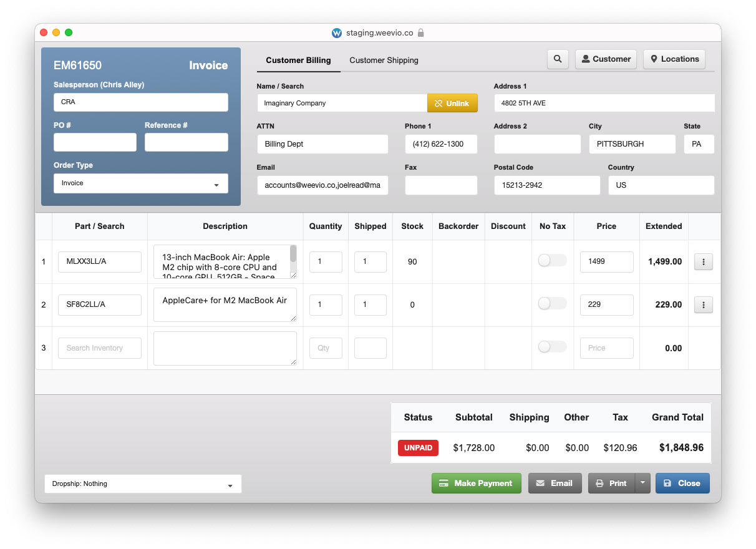Click the Subtotal $1,728.00 value
The width and height of the screenshot is (756, 549).
(x=474, y=448)
